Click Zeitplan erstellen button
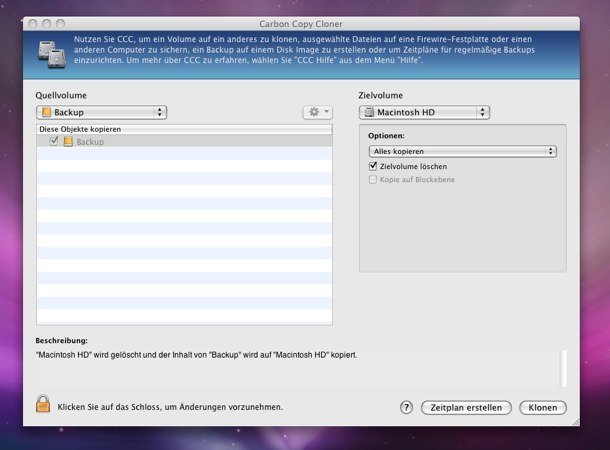The height and width of the screenshot is (450, 610). tap(466, 408)
